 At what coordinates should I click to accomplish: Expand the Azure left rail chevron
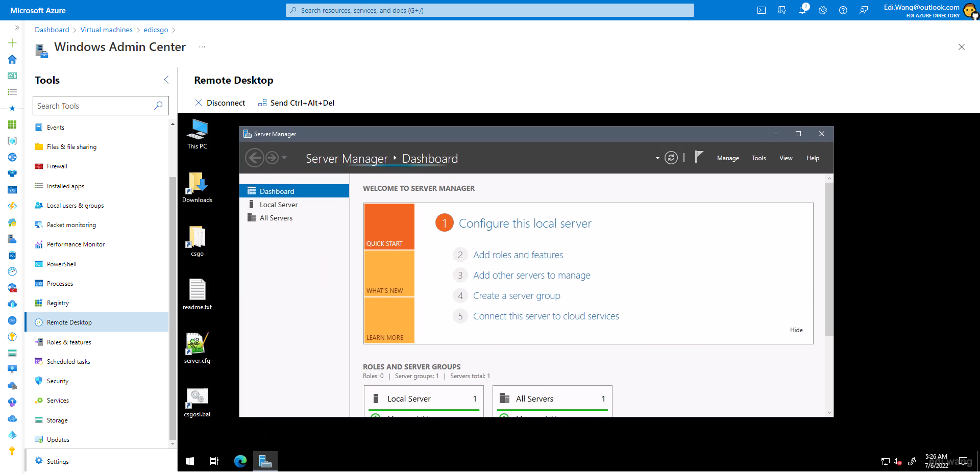pos(17,28)
